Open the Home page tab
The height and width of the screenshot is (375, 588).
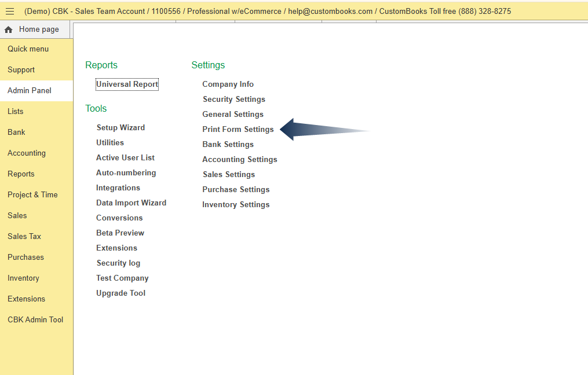pyautogui.click(x=38, y=30)
